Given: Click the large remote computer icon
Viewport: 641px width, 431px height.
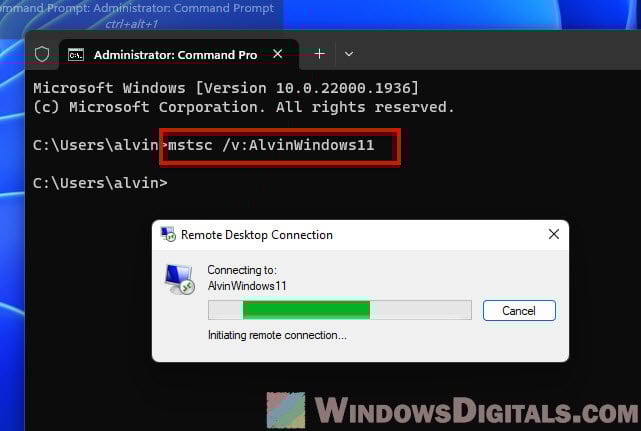Looking at the screenshot, I should pos(180,279).
